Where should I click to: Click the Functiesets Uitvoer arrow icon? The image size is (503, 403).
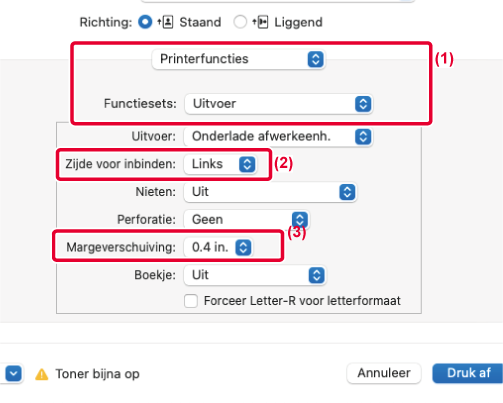tap(363, 104)
